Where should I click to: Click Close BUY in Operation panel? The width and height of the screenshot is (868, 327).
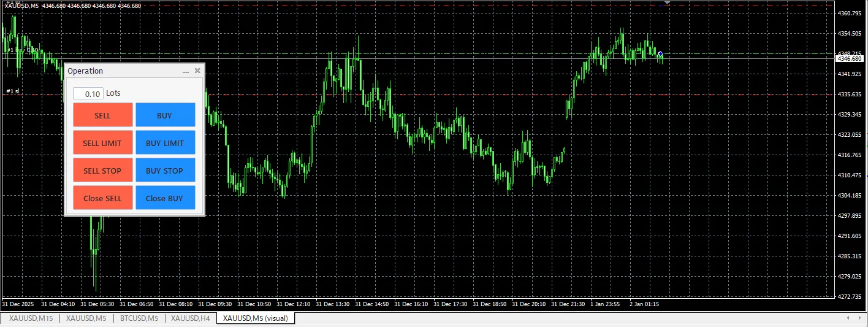pos(165,198)
